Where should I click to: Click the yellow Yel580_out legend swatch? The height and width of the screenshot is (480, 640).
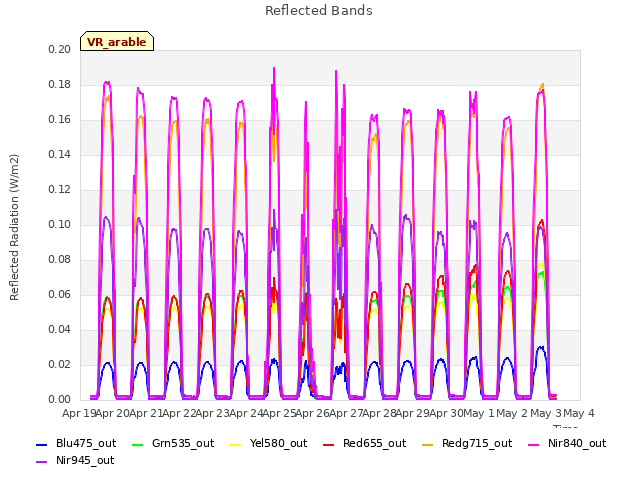click(x=236, y=444)
